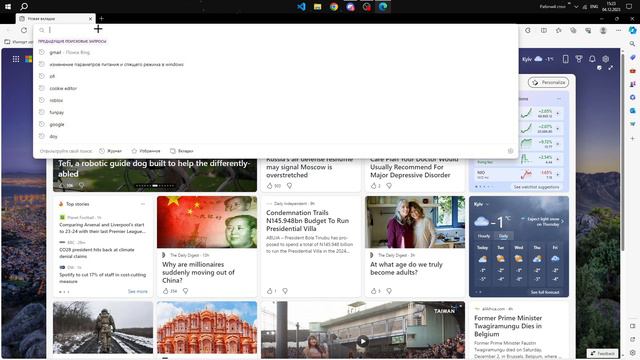This screenshot has width=640, height=360.
Task: Like the millionaires China article
Action: (165, 291)
